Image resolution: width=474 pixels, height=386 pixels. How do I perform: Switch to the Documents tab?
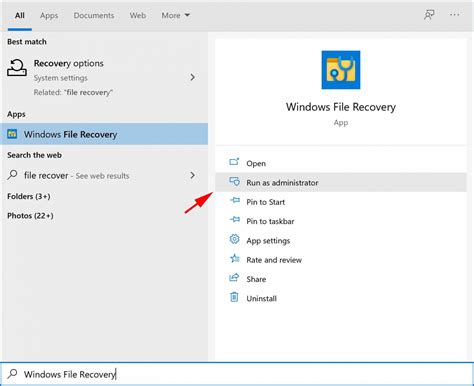(x=94, y=15)
